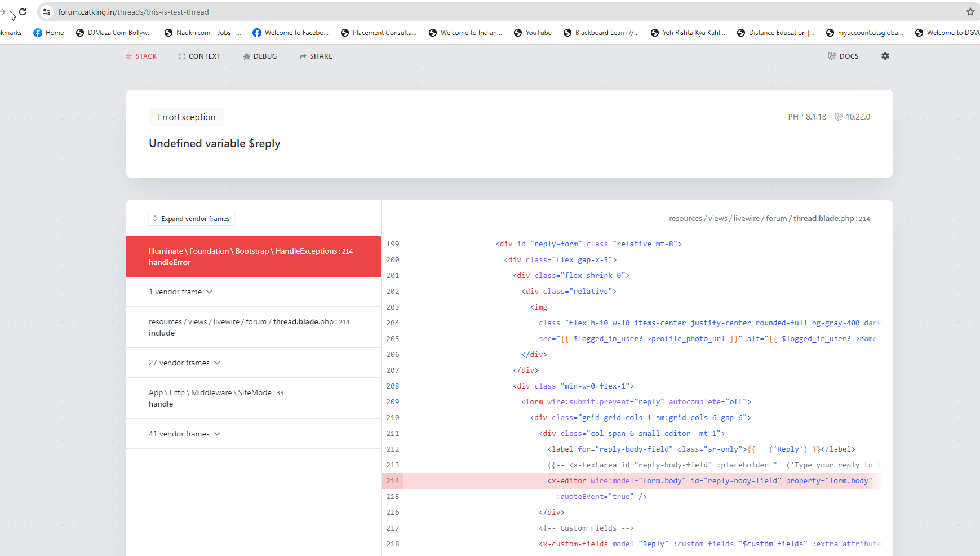Reload the page with the refresh icon
The image size is (980, 556).
[23, 12]
